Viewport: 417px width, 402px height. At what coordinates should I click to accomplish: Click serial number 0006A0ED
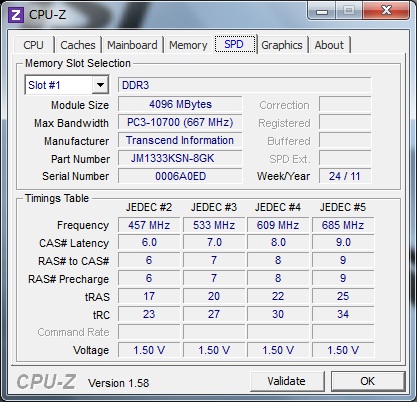(x=180, y=176)
